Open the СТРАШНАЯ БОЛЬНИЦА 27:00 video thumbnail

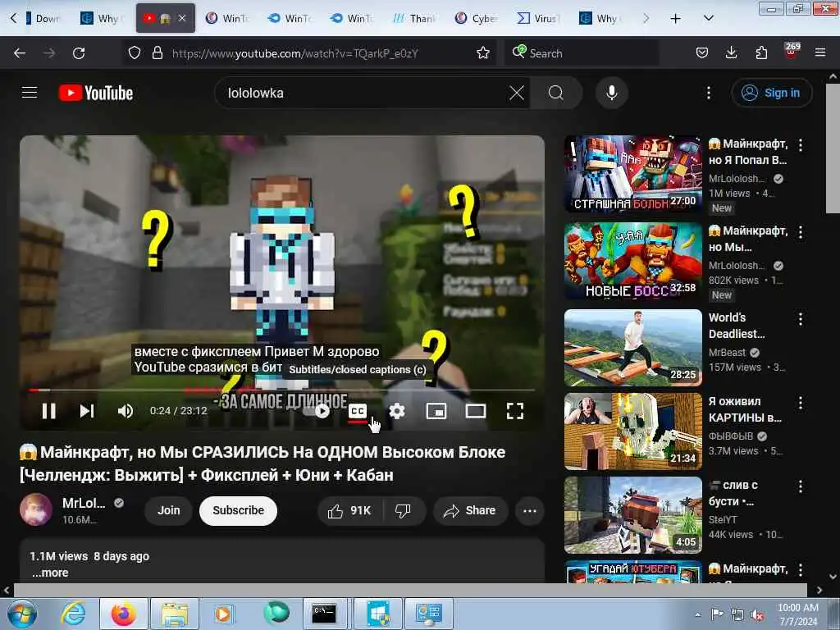[632, 174]
